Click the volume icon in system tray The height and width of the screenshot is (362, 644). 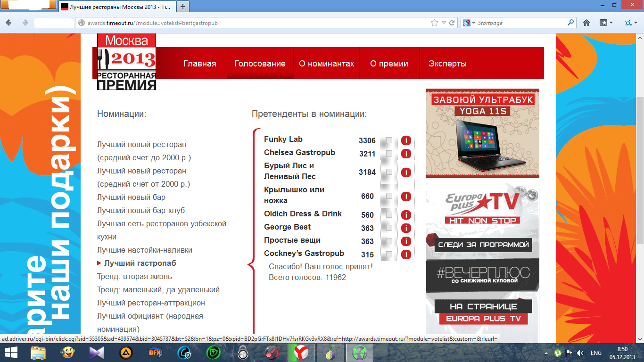[x=580, y=353]
